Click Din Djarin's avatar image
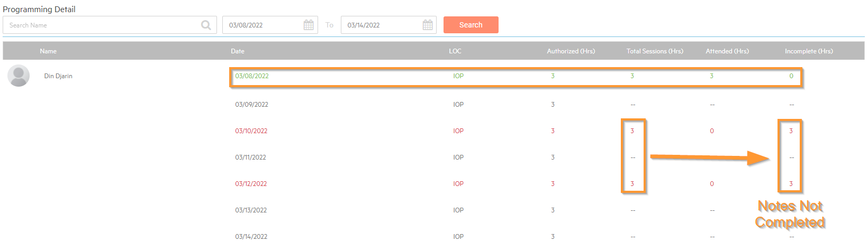This screenshot has height=251, width=868. coord(19,76)
